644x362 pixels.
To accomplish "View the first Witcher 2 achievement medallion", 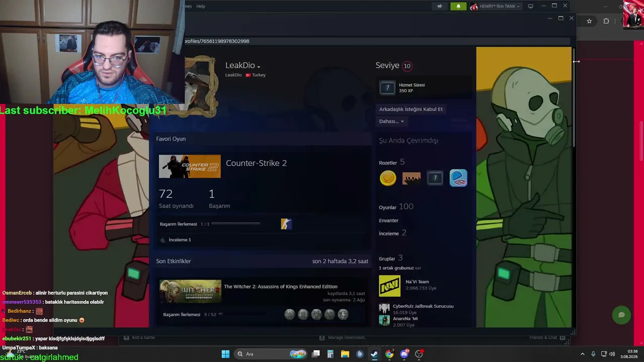I will 290,314.
